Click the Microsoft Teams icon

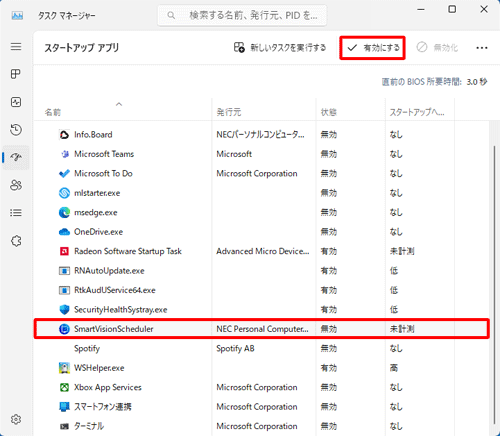coord(64,154)
